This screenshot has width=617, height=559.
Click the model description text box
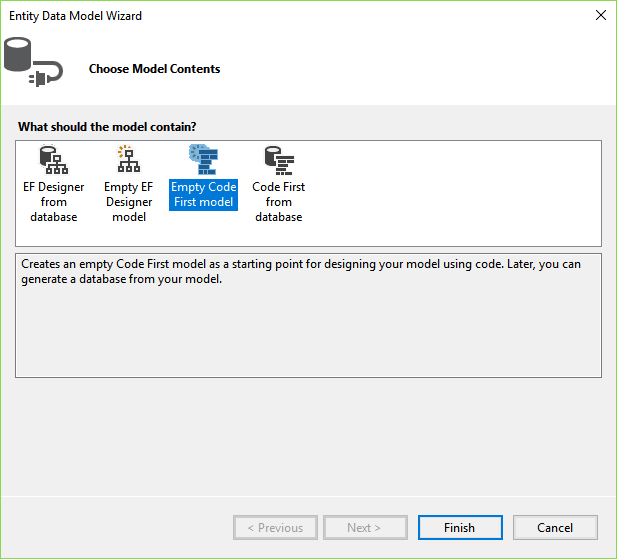click(x=308, y=315)
